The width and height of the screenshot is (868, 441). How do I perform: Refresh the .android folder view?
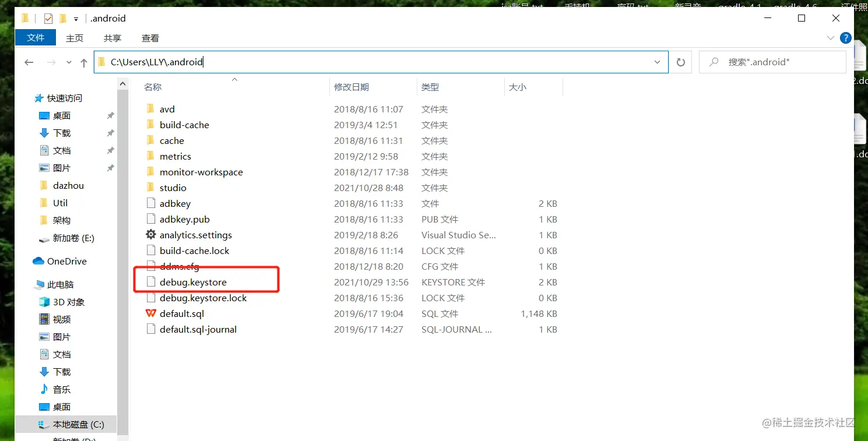coord(680,62)
